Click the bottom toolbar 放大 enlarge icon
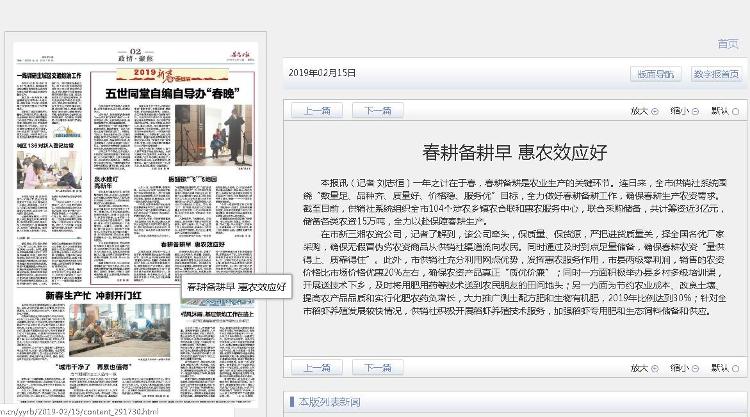 [x=654, y=367]
